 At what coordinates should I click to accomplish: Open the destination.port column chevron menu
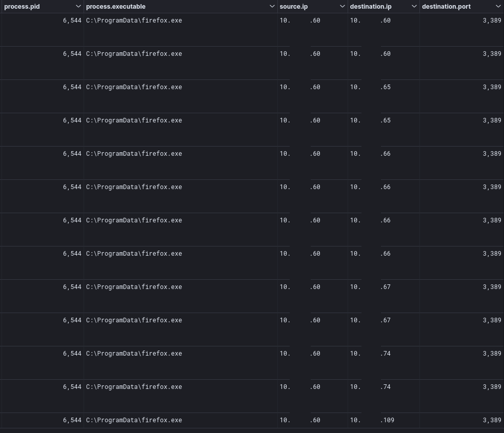click(498, 7)
